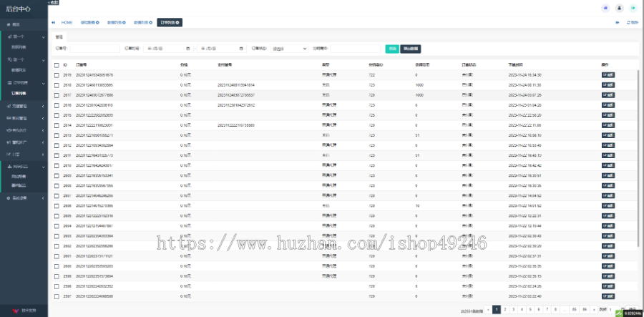Click edit icon button for order ID 2610
This screenshot has width=644, height=317.
(x=608, y=165)
